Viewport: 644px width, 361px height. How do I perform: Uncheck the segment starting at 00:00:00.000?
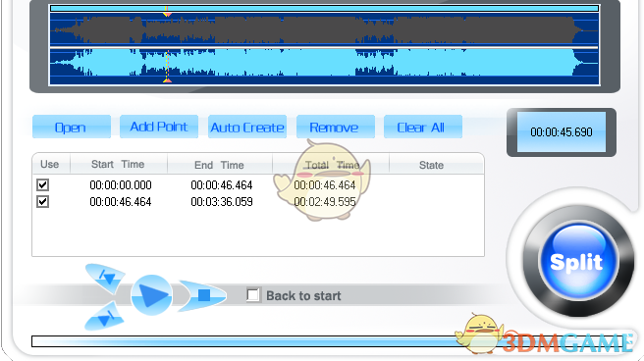point(43,185)
